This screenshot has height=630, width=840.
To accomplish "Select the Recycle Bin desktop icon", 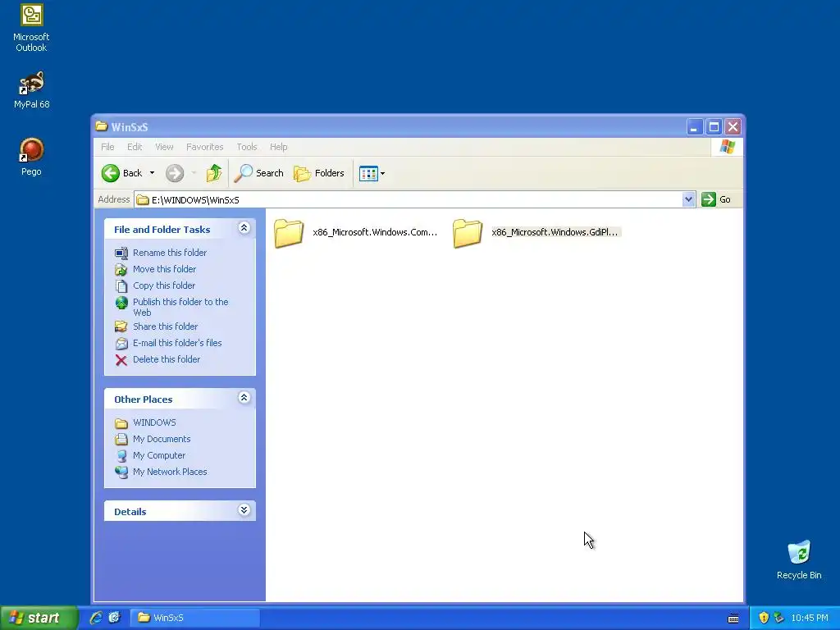I will [x=799, y=559].
